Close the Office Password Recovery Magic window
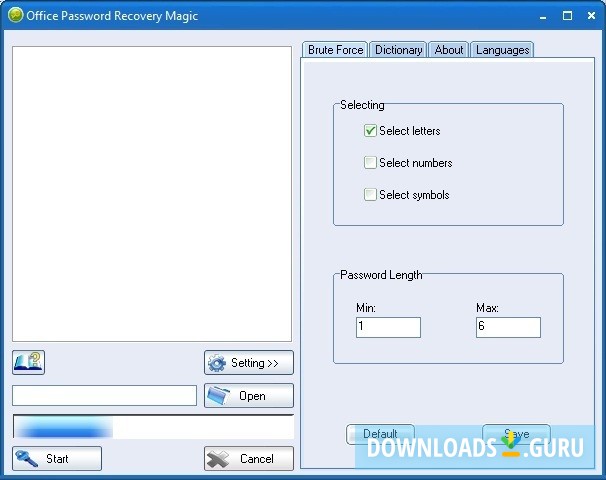 click(591, 16)
